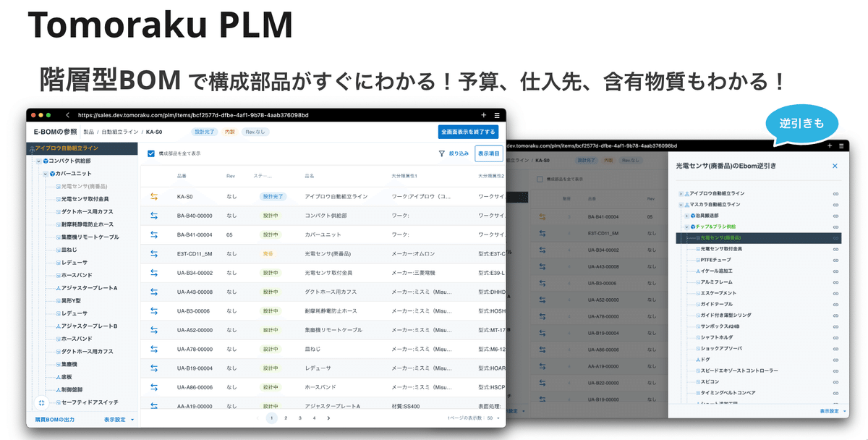Click swap arrows icon for UA-B19-00004 row in front window

(x=153, y=368)
